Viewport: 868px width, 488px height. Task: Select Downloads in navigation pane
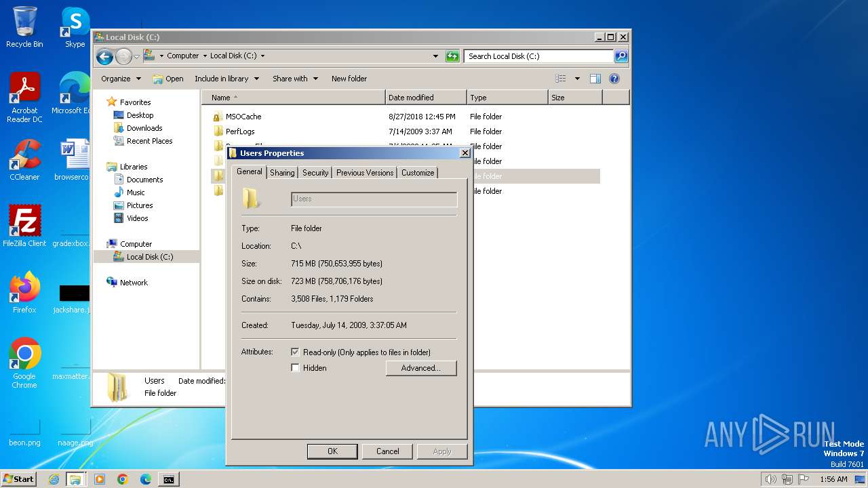[144, 128]
